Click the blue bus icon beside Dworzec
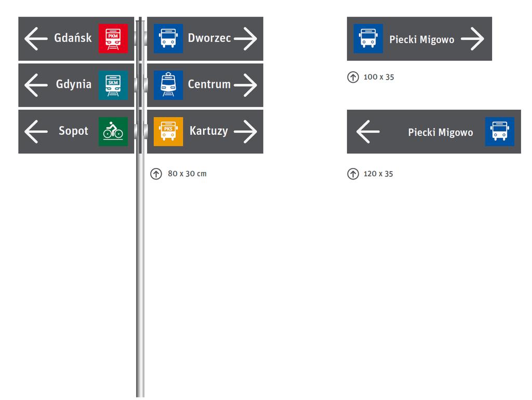The image size is (532, 400). point(168,38)
